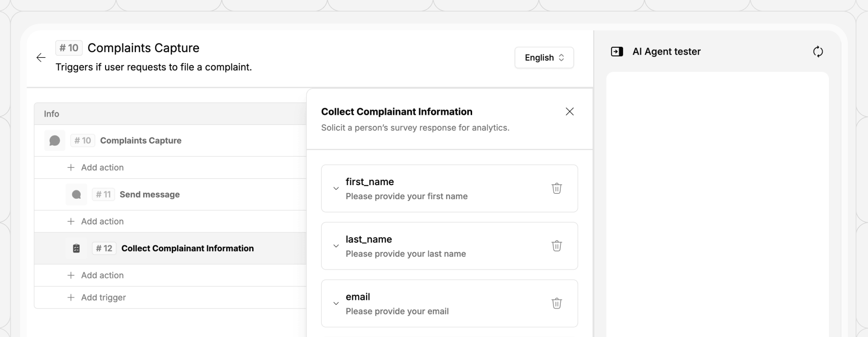This screenshot has height=337, width=868.
Task: Select the Collect Complainant Information step
Action: tap(187, 249)
